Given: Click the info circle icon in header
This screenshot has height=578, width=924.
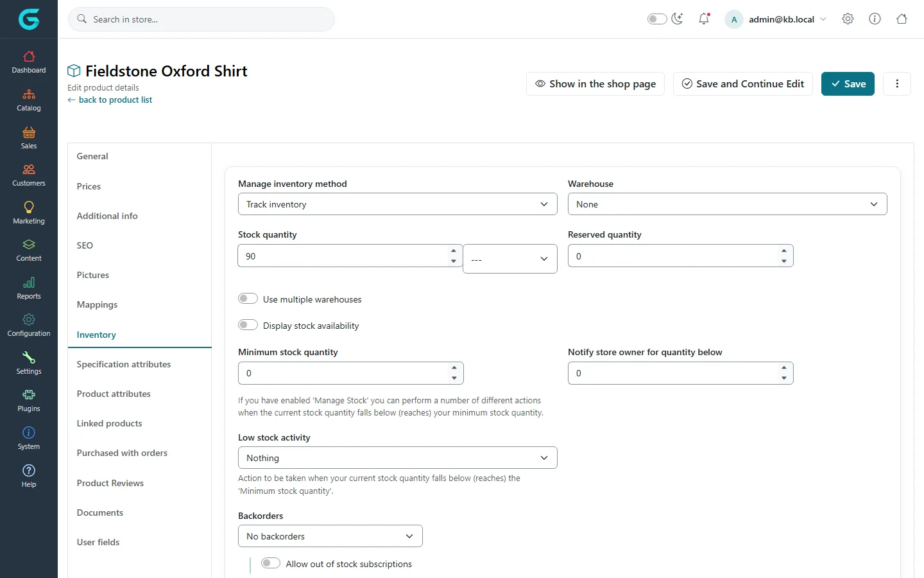Looking at the screenshot, I should pos(875,19).
